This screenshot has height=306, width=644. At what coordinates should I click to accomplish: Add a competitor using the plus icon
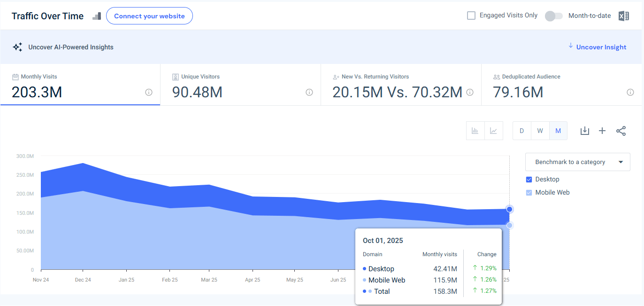[602, 131]
